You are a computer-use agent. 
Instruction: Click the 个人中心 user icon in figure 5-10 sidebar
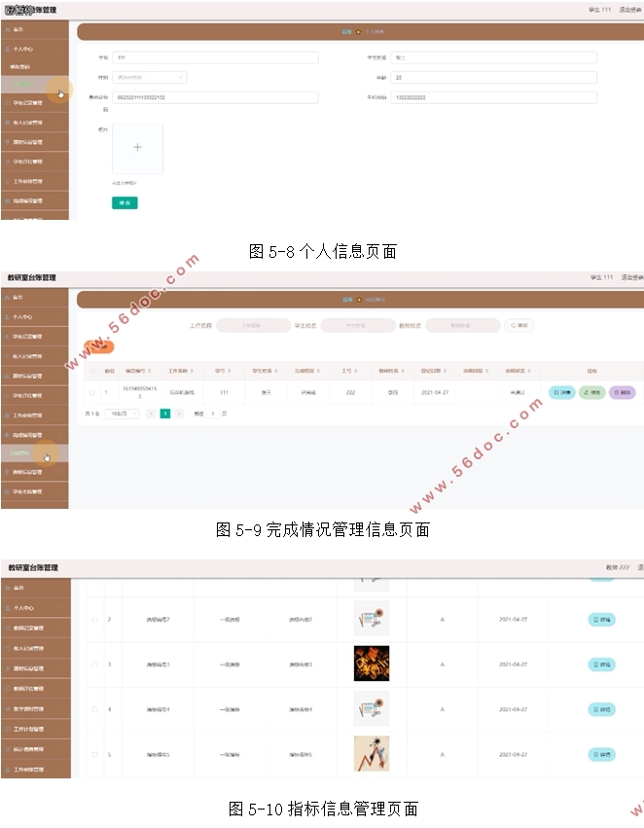click(8, 608)
